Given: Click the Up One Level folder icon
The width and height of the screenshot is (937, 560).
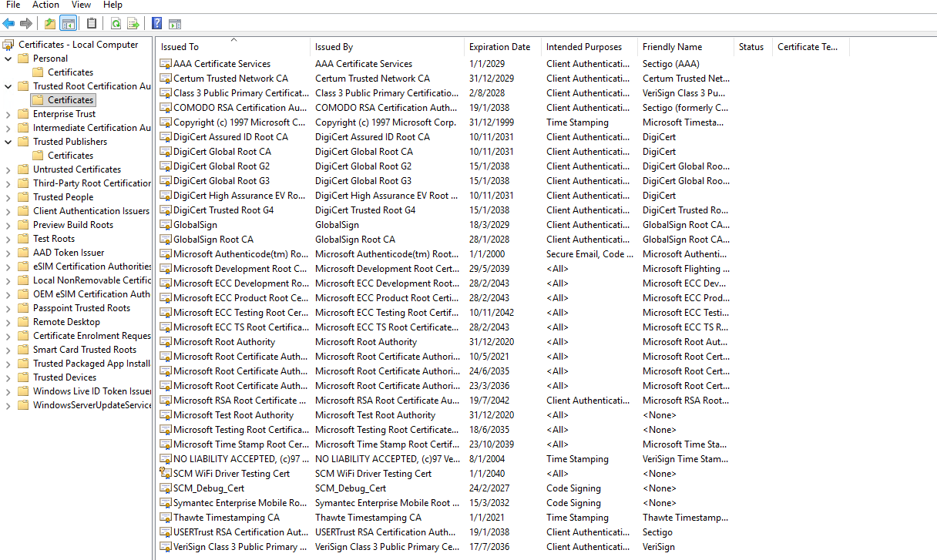Looking at the screenshot, I should point(50,24).
